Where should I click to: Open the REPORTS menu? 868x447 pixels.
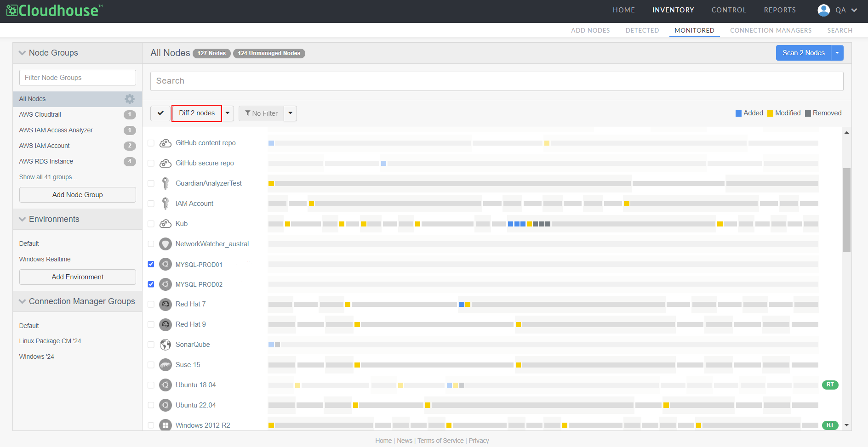coord(780,10)
